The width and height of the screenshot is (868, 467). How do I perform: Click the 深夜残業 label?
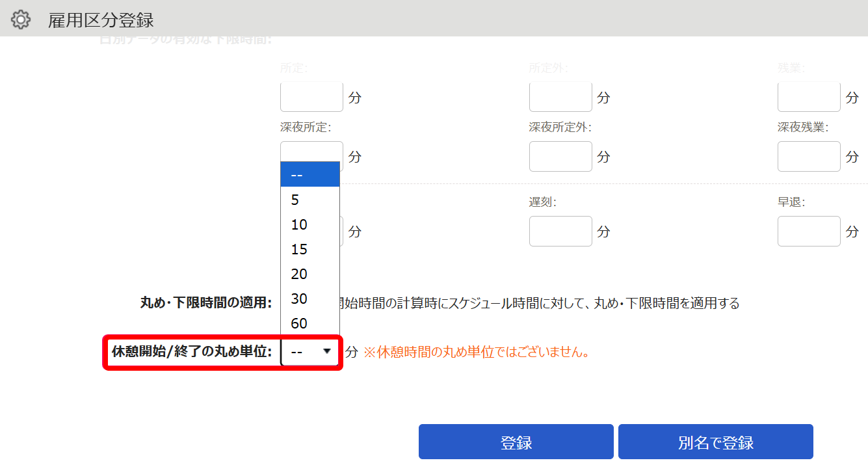click(x=803, y=127)
